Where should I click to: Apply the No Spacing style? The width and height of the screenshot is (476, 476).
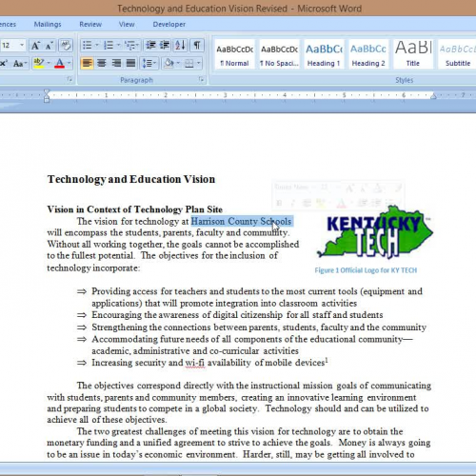pyautogui.click(x=279, y=54)
